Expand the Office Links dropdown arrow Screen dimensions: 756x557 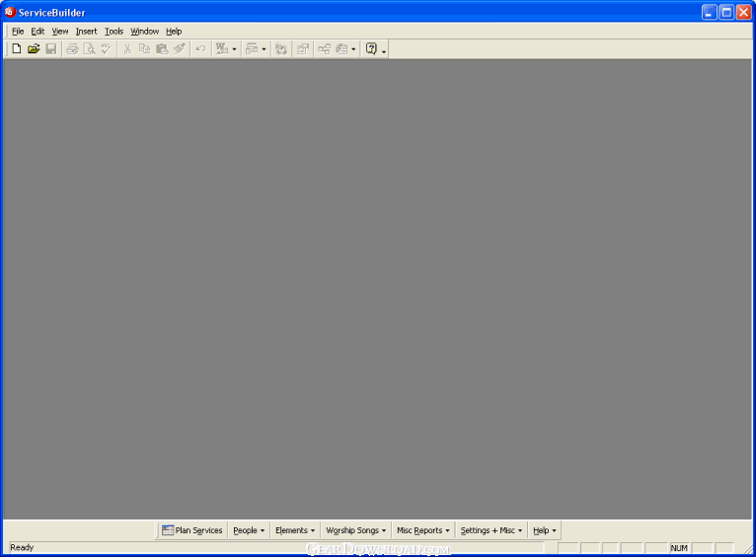(x=234, y=49)
